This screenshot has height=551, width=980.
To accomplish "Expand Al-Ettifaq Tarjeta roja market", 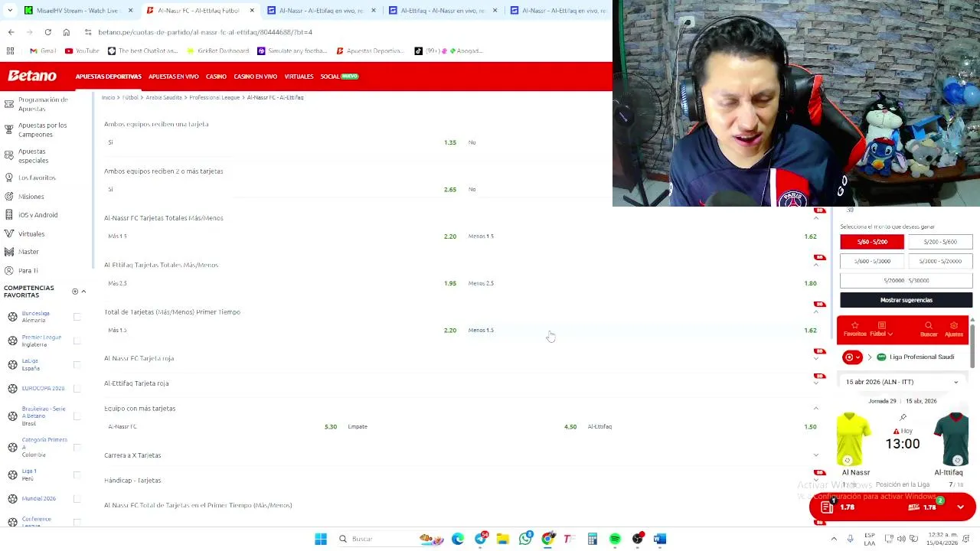I will point(816,383).
